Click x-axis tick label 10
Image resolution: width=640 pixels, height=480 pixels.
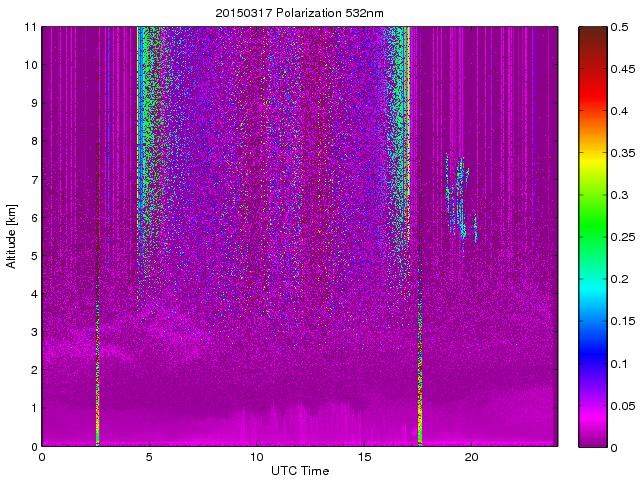click(257, 457)
